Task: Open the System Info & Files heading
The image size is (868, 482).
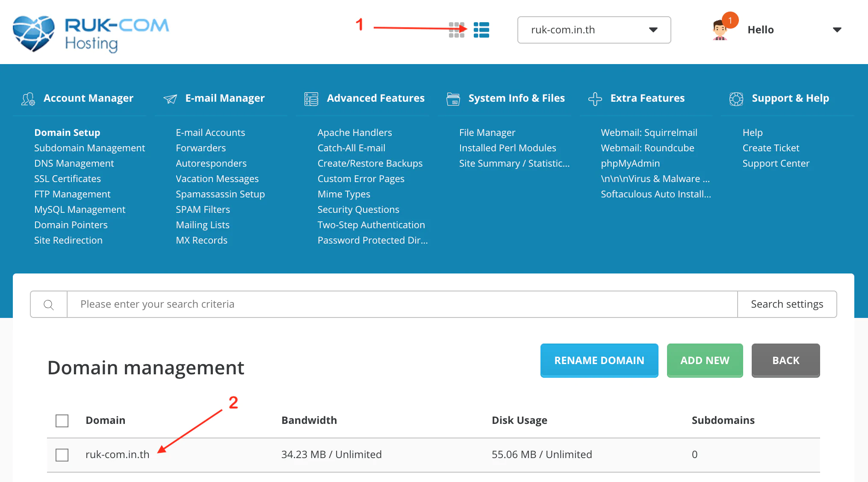Action: click(517, 98)
